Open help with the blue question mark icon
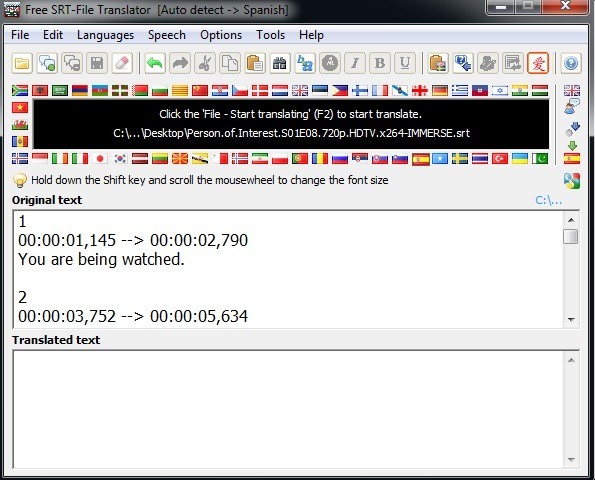Image resolution: width=595 pixels, height=480 pixels. tap(571, 63)
